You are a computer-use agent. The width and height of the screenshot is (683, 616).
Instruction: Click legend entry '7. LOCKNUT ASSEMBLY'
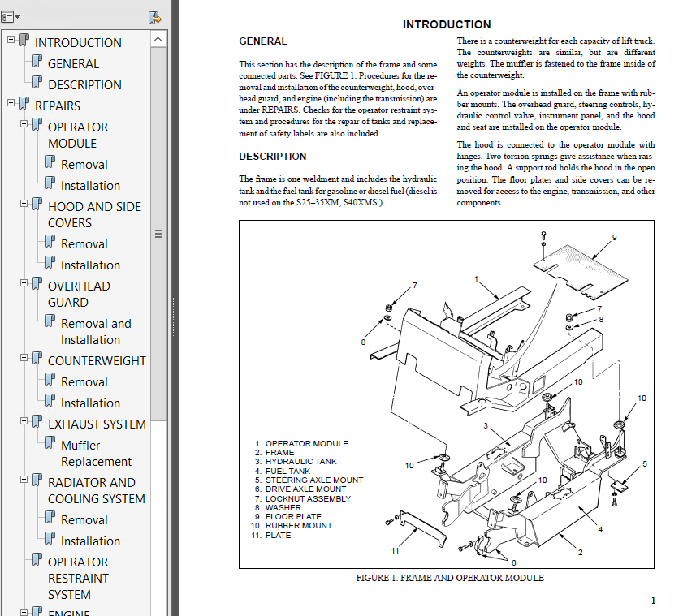click(x=302, y=499)
